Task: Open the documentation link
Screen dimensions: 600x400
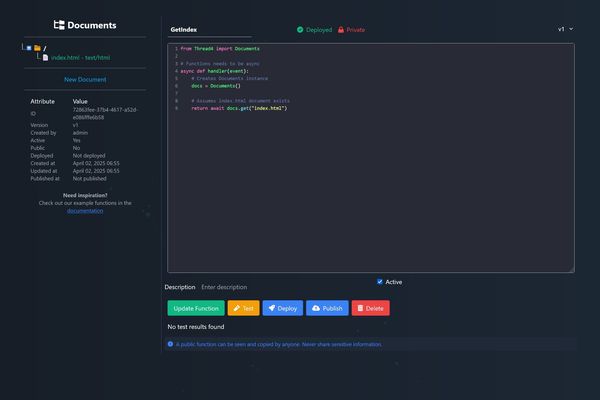Action: coord(85,211)
